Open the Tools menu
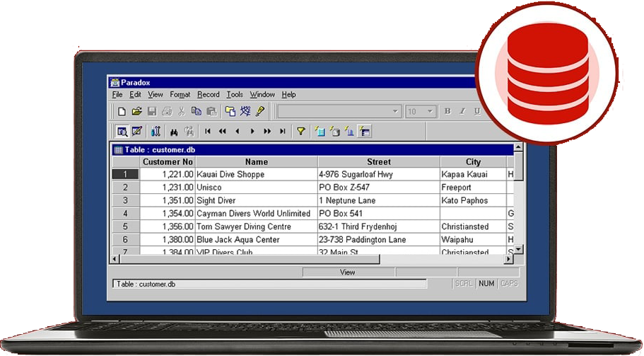 235,94
